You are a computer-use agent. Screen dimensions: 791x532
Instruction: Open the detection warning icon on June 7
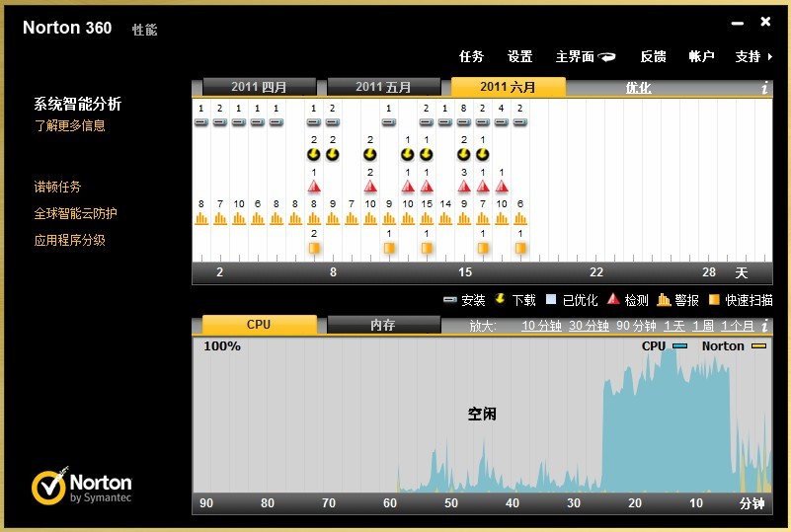pos(314,187)
